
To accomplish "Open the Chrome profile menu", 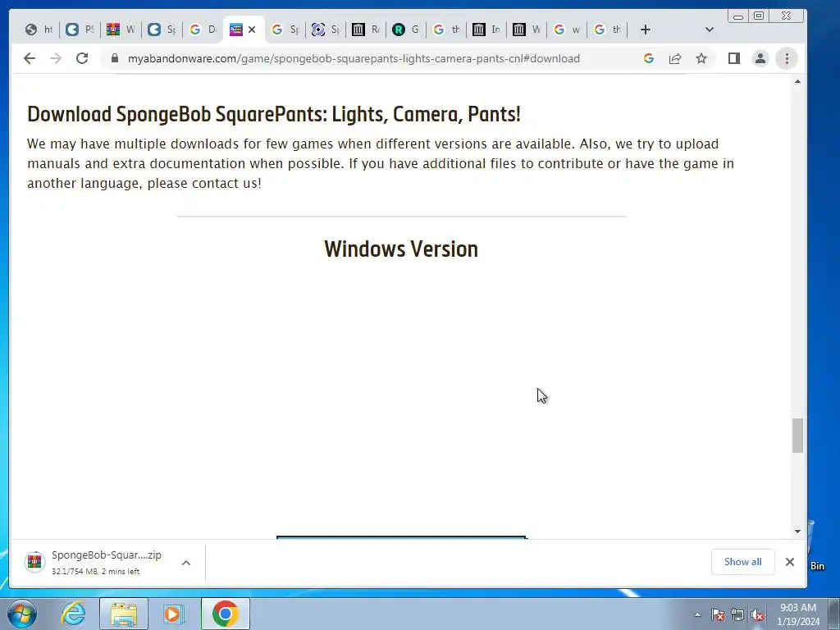I will (760, 58).
